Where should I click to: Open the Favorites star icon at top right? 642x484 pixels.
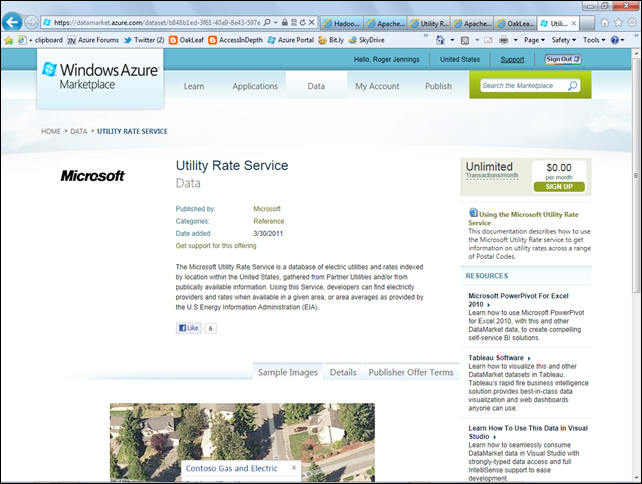618,23
